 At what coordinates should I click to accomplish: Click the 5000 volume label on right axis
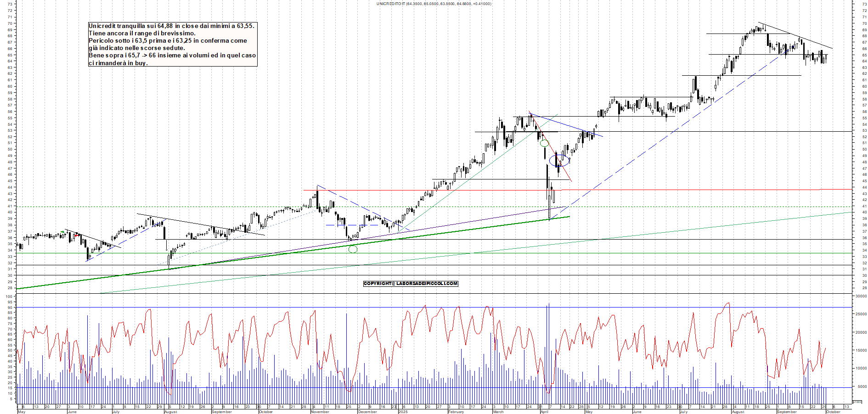[x=862, y=386]
